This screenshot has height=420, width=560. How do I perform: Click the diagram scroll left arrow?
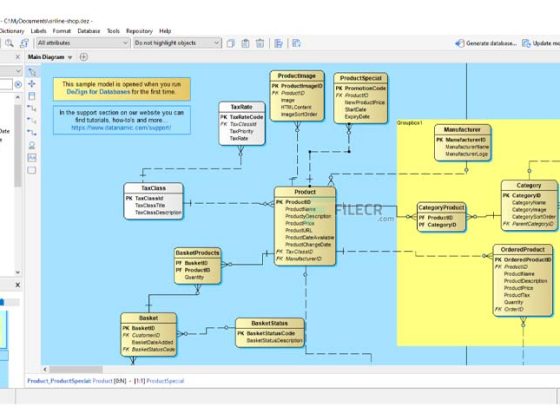45,369
